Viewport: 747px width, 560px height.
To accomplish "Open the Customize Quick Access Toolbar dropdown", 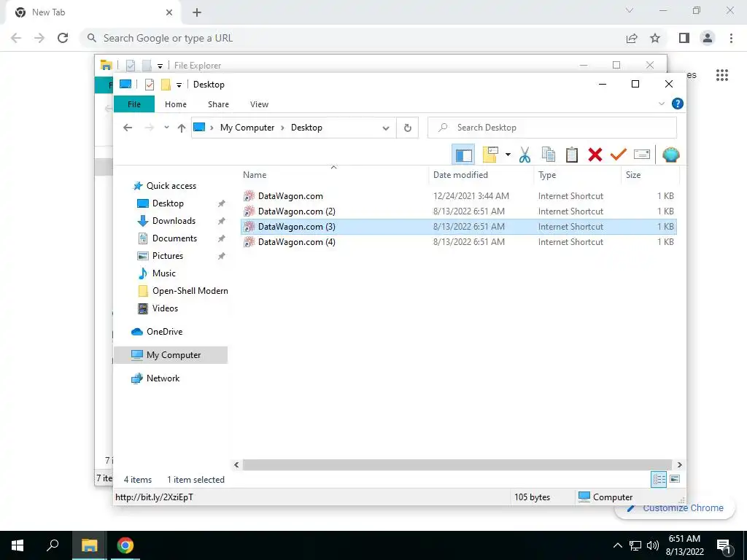I will [x=179, y=85].
